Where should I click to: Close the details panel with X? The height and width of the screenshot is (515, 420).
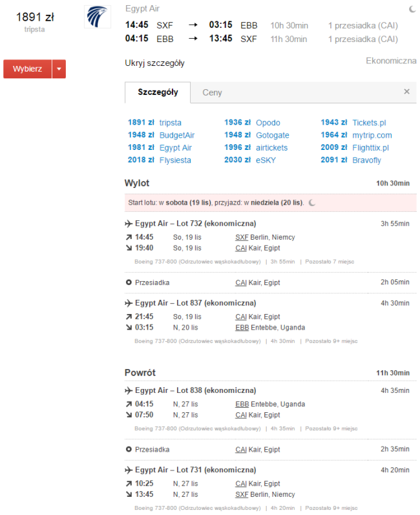click(406, 92)
